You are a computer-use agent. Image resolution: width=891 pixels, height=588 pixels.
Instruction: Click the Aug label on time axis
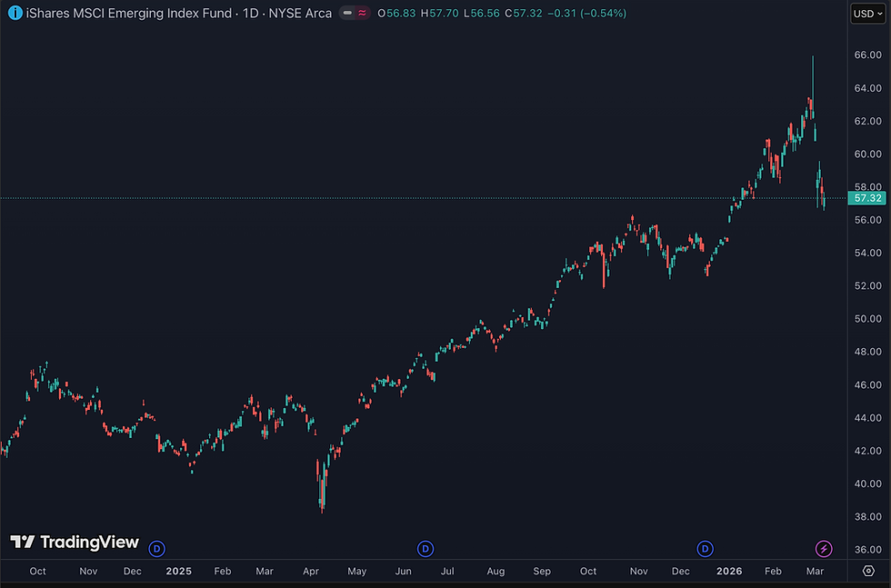pos(496,571)
